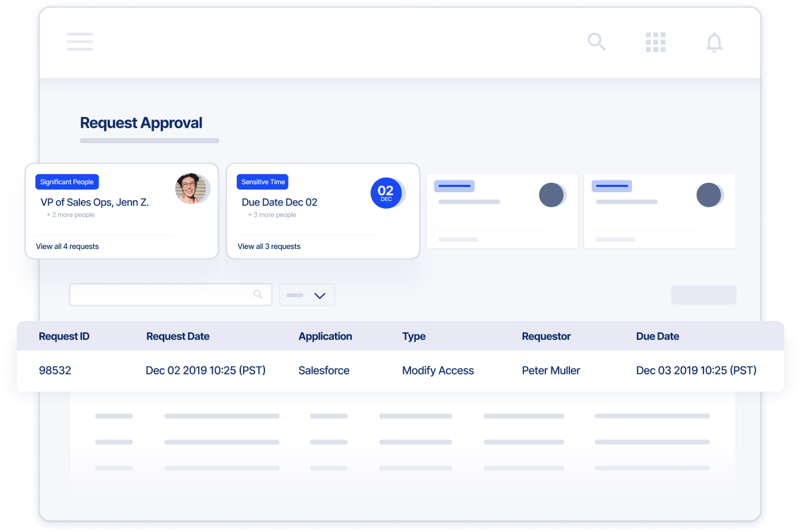Click the search icon inside filter field
The height and width of the screenshot is (532, 801).
tap(258, 294)
